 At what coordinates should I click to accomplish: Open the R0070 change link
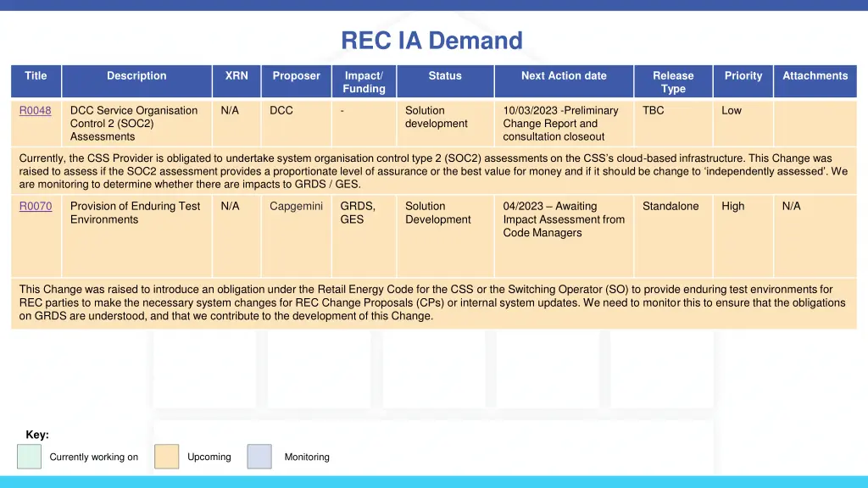point(36,207)
